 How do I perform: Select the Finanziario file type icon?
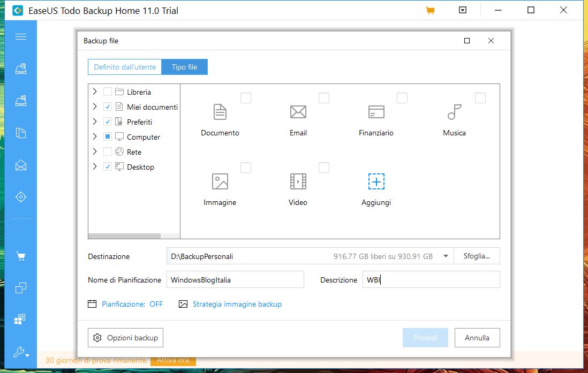pyautogui.click(x=376, y=112)
